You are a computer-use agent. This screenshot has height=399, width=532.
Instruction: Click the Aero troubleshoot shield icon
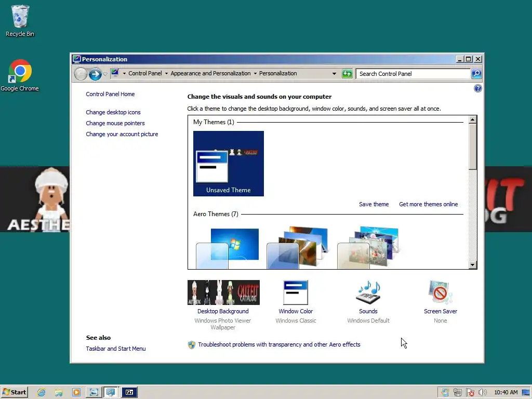[192, 345]
